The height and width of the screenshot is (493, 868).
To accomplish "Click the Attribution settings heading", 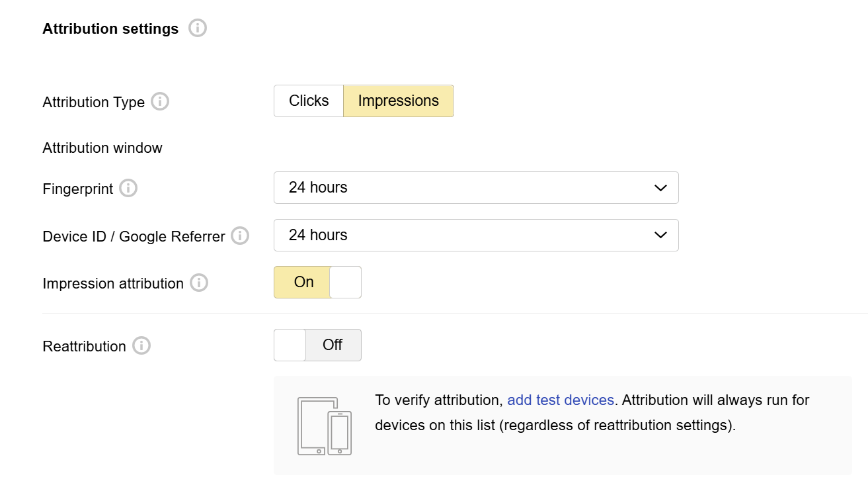I will click(110, 29).
